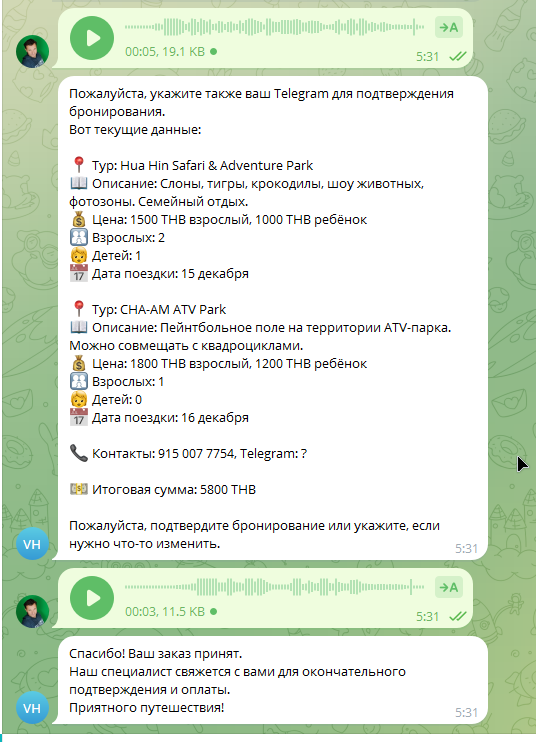Click the text 'Тур: Hua Hin Safari & Adventure Park'
The width and height of the screenshot is (536, 742).
pos(202,166)
